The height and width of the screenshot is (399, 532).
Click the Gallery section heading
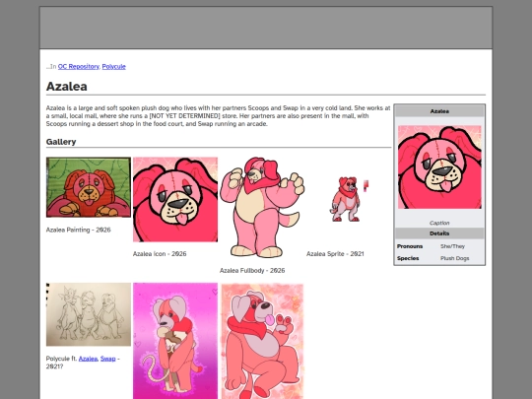(61, 142)
